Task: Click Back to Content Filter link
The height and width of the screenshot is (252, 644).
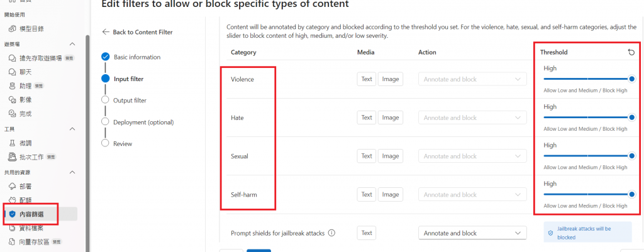Action: (137, 32)
